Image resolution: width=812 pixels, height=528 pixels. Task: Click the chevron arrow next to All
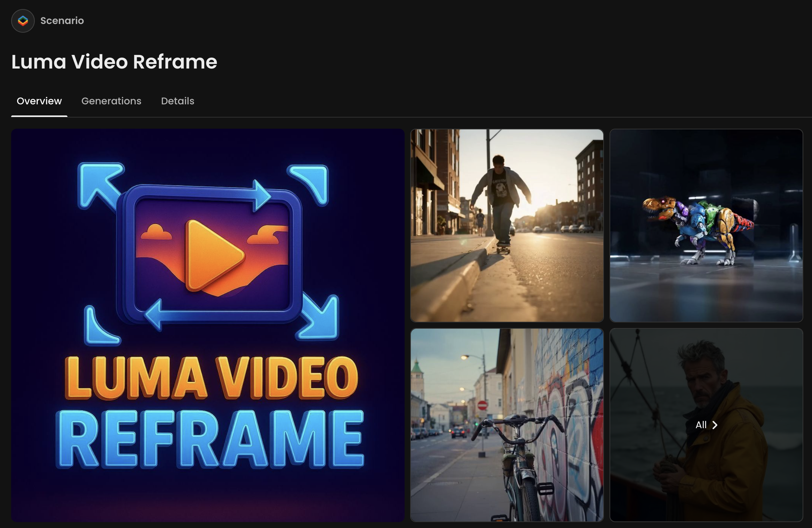(715, 425)
